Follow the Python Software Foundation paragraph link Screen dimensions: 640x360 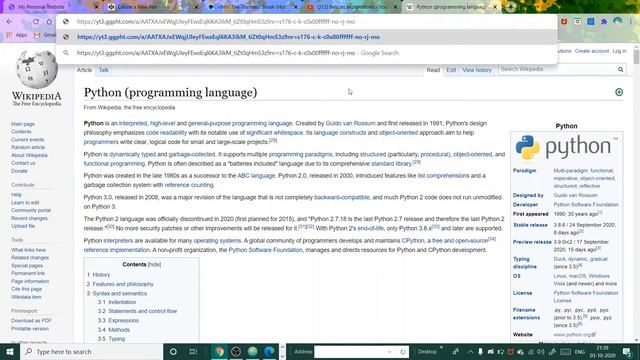(x=265, y=250)
